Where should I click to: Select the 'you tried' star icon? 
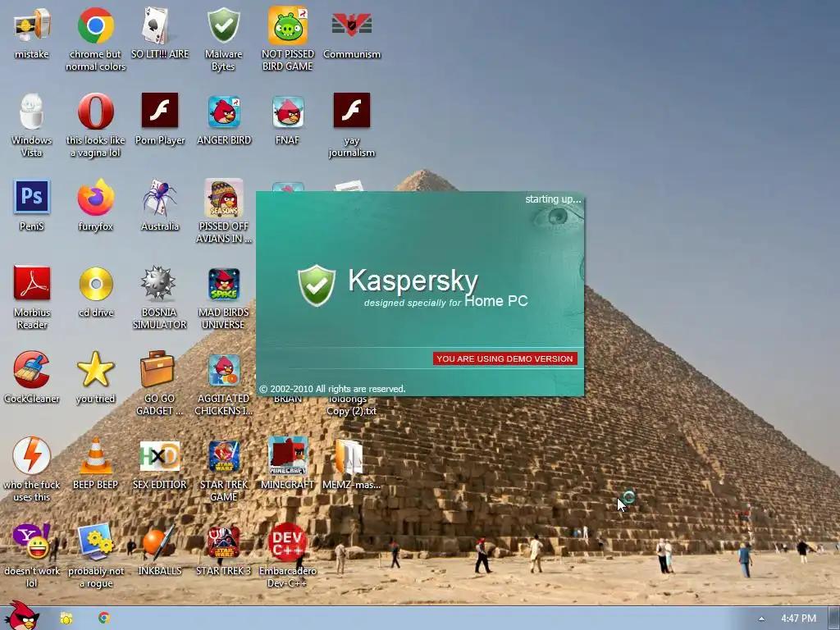click(x=95, y=369)
